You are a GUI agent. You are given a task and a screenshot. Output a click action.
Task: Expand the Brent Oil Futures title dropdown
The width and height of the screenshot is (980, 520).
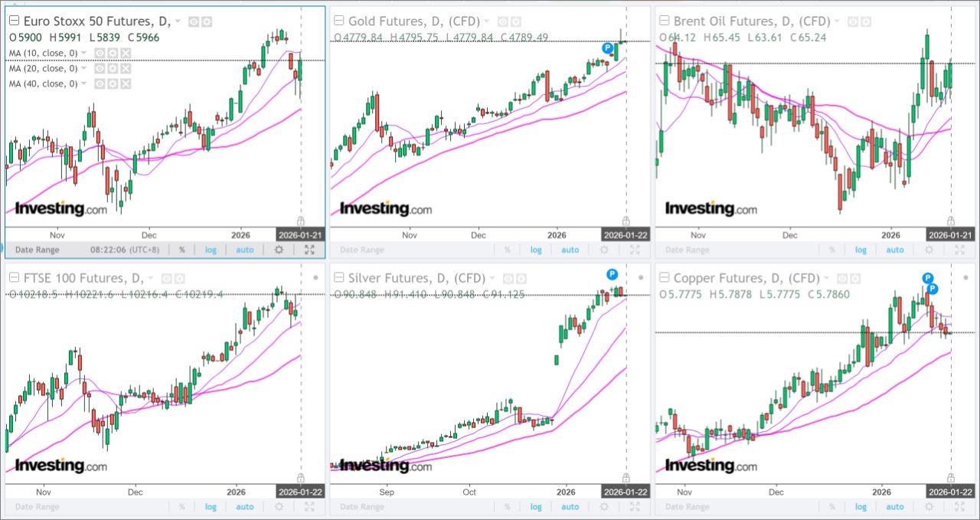(x=837, y=21)
